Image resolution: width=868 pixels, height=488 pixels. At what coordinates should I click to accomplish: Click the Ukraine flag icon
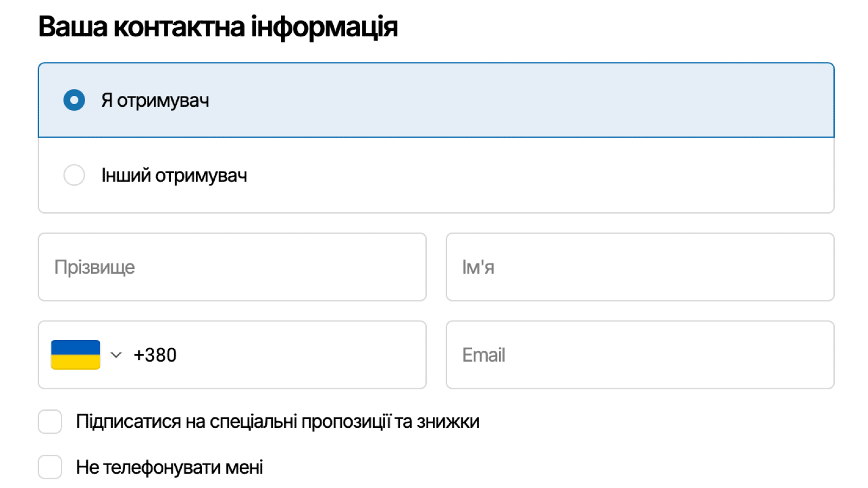coord(75,355)
